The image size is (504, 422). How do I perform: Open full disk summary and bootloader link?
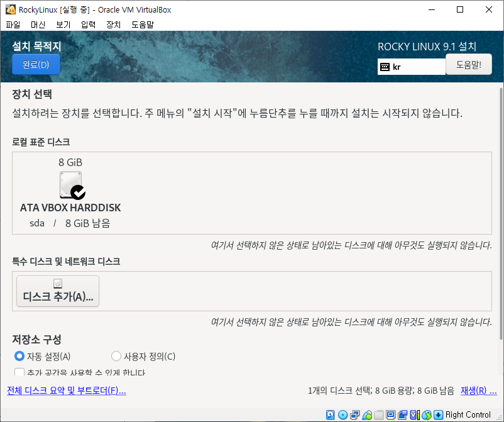67,391
